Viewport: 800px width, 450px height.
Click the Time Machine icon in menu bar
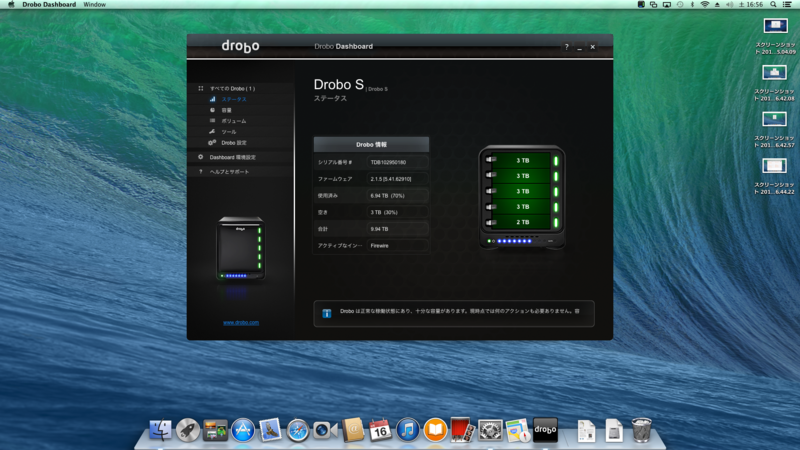coord(680,5)
